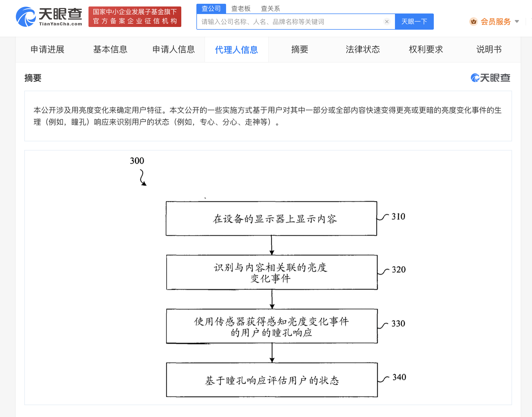
Task: Open 会员服务 member services menu
Action: [x=496, y=22]
